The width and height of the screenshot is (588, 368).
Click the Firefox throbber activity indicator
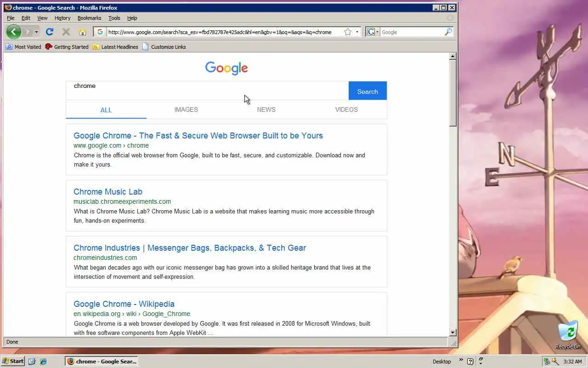[x=450, y=18]
